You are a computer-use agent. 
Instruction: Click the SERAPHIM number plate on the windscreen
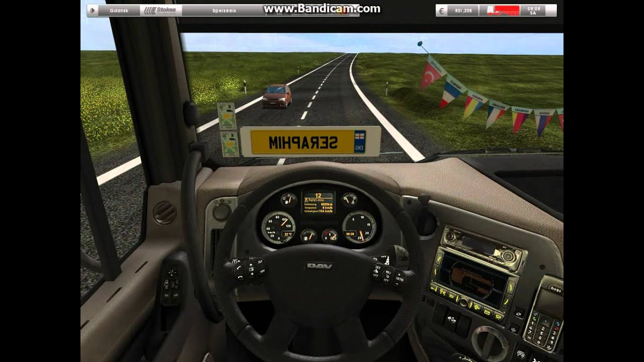click(310, 142)
